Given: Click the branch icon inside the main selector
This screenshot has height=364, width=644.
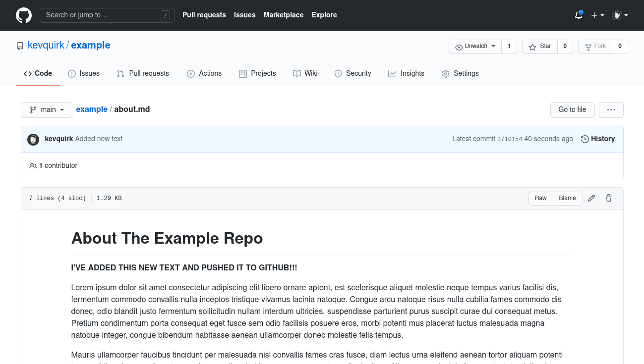Looking at the screenshot, I should click(33, 110).
